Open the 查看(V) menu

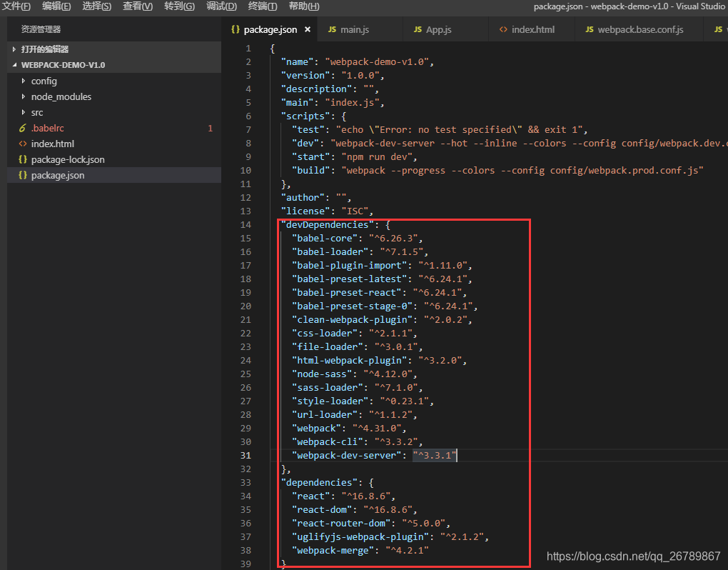click(x=138, y=6)
